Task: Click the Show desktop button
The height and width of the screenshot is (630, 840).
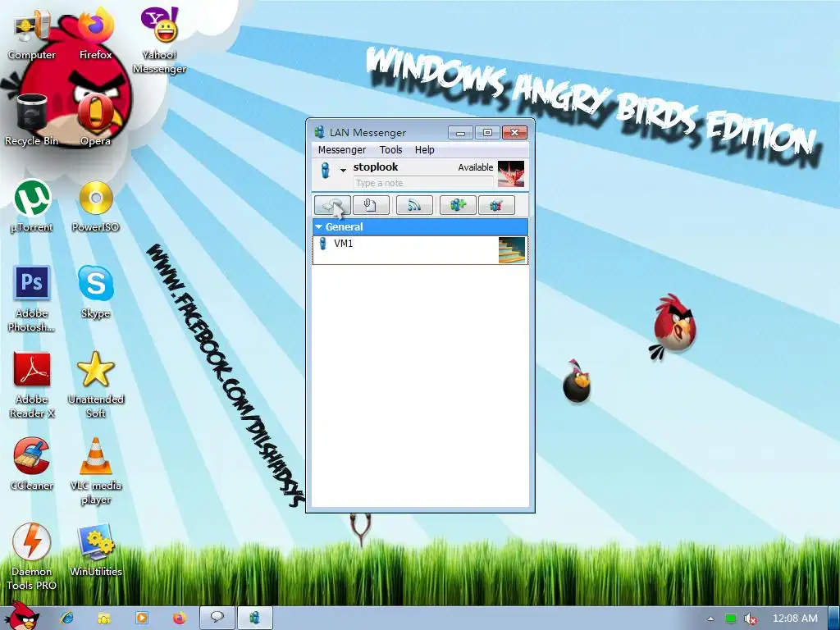Action: 835,619
